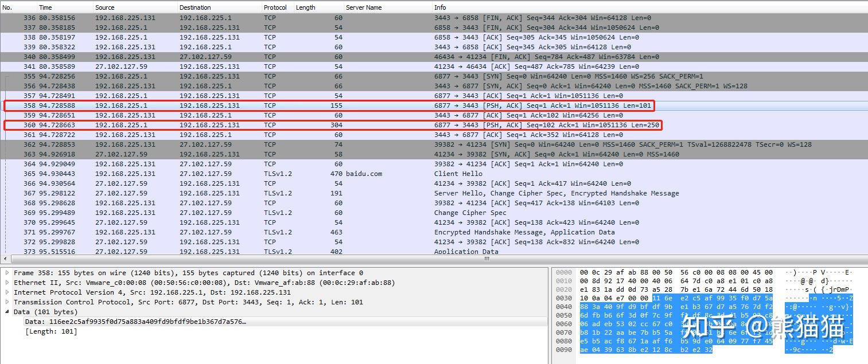Expand the Internet Protocol Version 4 node
Image resolution: width=868 pixels, height=364 pixels.
point(6,292)
